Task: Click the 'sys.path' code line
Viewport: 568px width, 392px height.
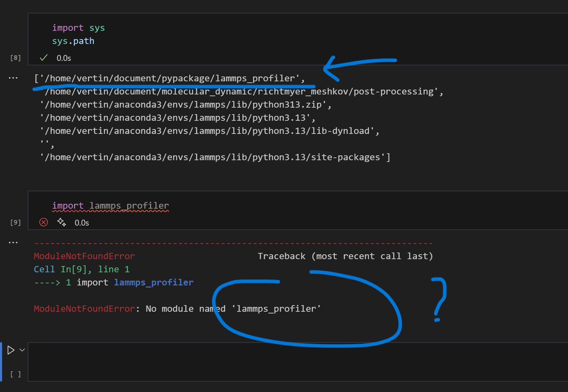Action: [73, 41]
